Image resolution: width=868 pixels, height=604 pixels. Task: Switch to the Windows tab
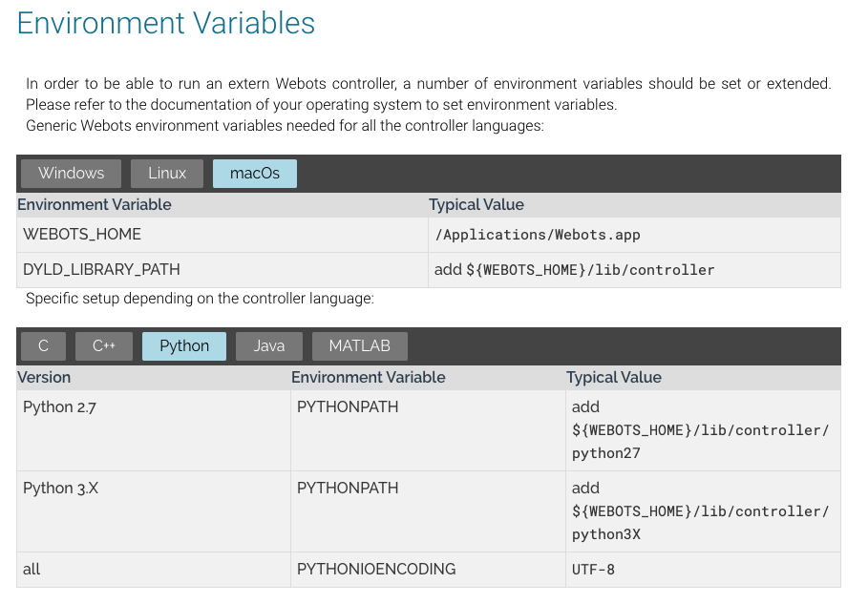pyautogui.click(x=71, y=174)
